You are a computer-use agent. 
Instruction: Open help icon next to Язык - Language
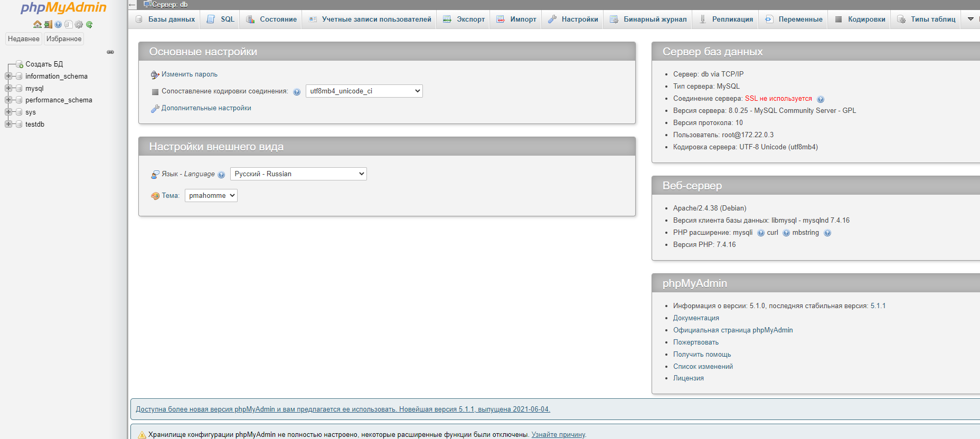(221, 175)
